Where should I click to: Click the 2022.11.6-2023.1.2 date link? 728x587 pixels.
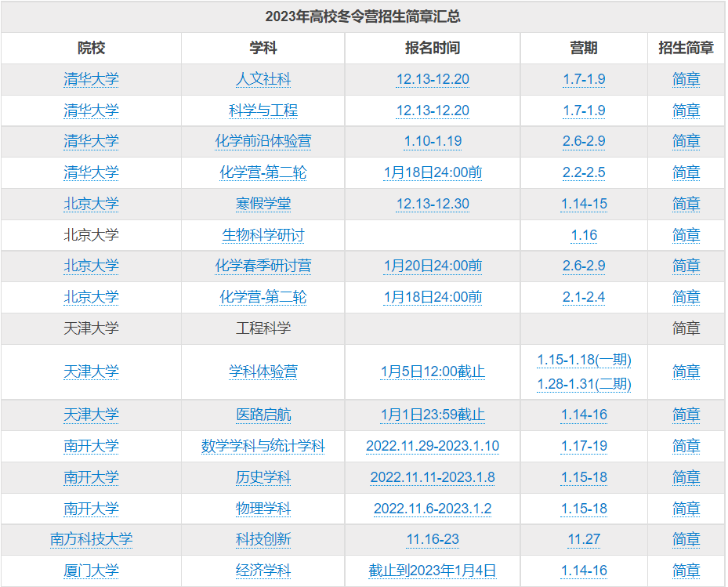click(x=433, y=509)
